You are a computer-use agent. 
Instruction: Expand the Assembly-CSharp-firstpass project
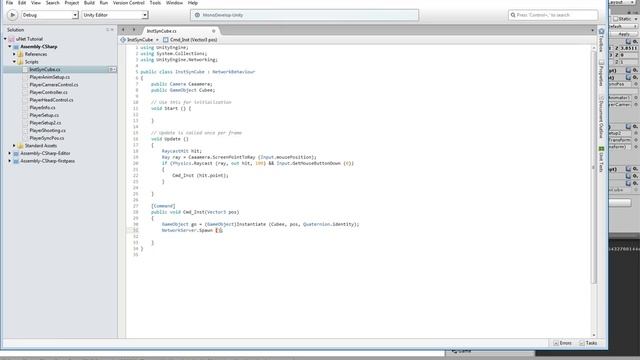point(10,161)
